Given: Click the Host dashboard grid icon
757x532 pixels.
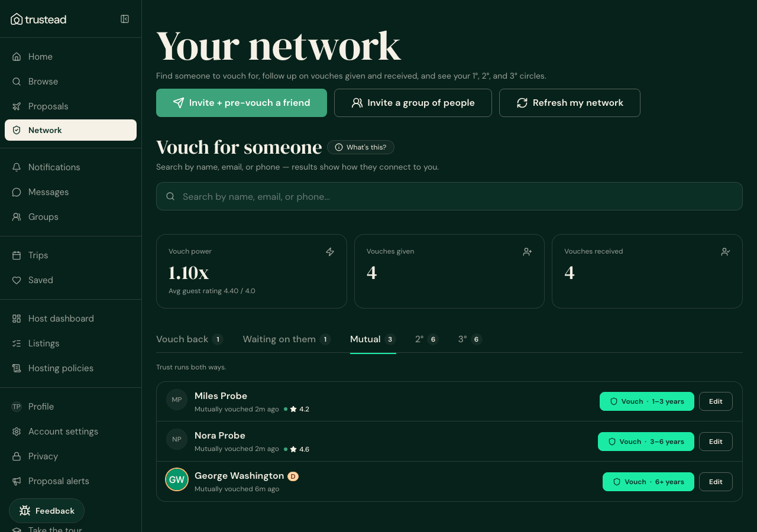Looking at the screenshot, I should [17, 319].
